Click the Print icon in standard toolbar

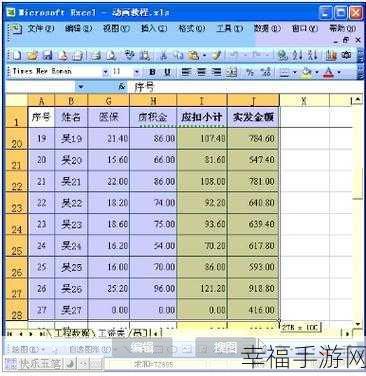pyautogui.click(x=97, y=55)
